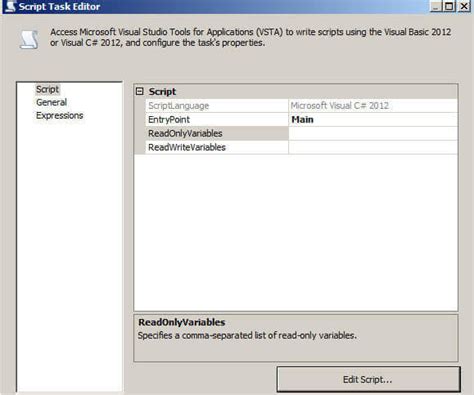
Task: Open the Expressions page
Action: (x=60, y=116)
